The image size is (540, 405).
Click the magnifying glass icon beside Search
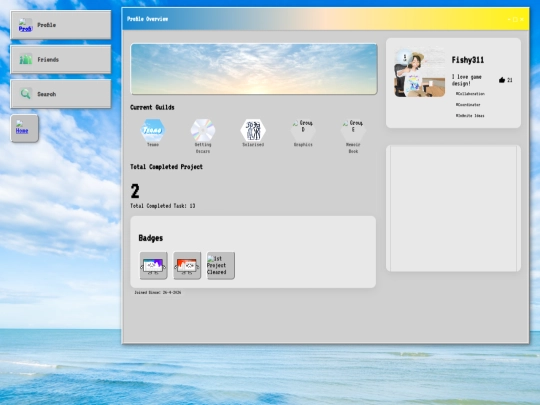click(x=25, y=94)
